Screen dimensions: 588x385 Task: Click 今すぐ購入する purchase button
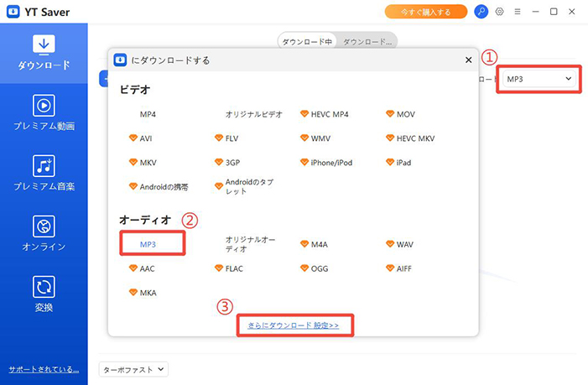(426, 12)
